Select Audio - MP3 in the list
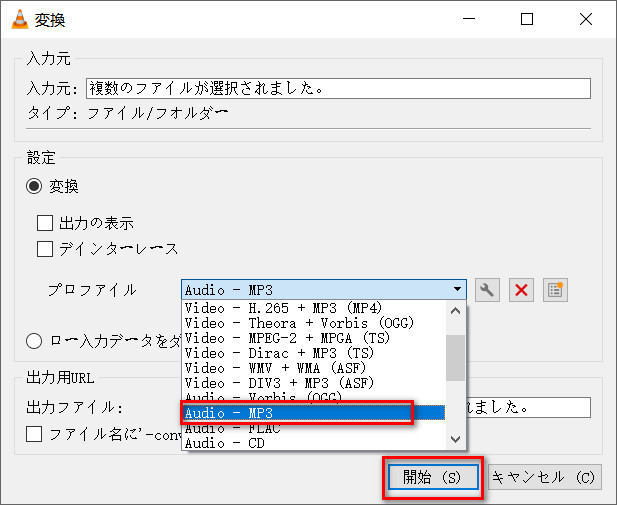This screenshot has height=505, width=617. (314, 413)
